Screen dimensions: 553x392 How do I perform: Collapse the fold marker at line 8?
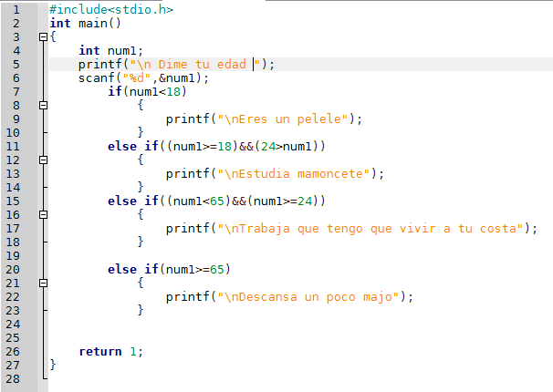tap(43, 105)
